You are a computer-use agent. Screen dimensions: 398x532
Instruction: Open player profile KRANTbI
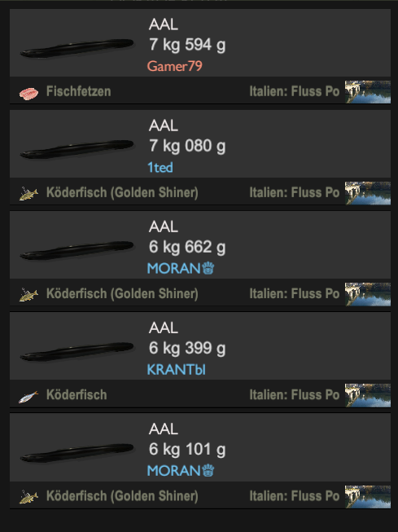click(177, 370)
